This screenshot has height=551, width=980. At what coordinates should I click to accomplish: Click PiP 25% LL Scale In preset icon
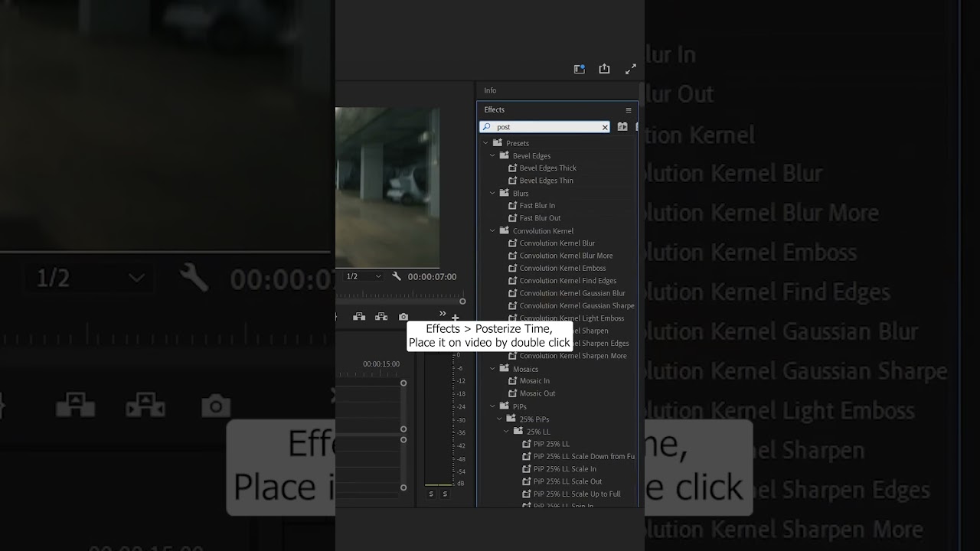[527, 469]
